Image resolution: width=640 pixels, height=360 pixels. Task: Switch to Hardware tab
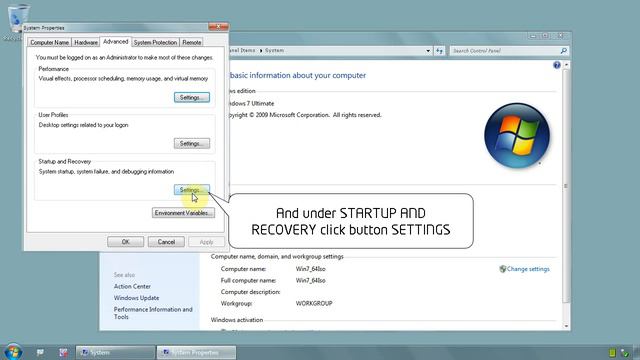coord(86,42)
